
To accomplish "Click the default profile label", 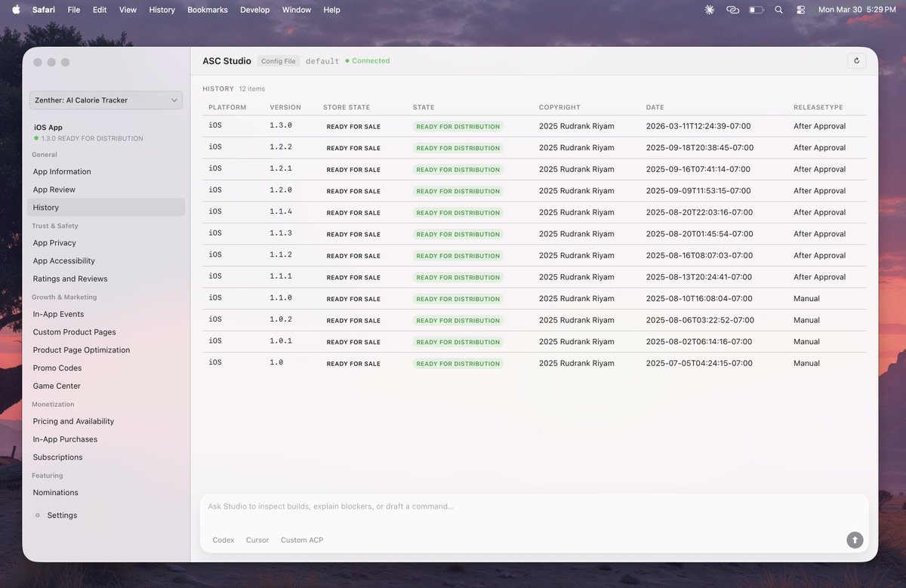I will (x=322, y=61).
